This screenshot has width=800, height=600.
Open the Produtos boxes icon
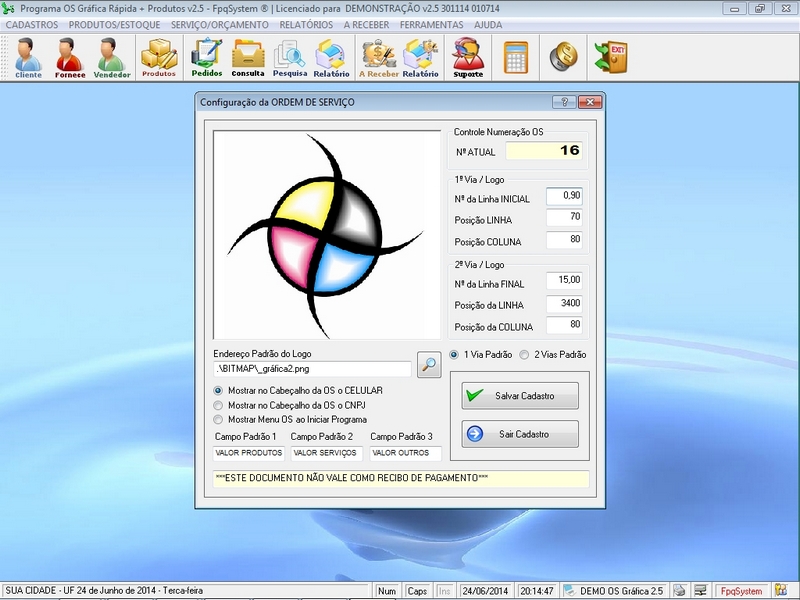point(158,57)
